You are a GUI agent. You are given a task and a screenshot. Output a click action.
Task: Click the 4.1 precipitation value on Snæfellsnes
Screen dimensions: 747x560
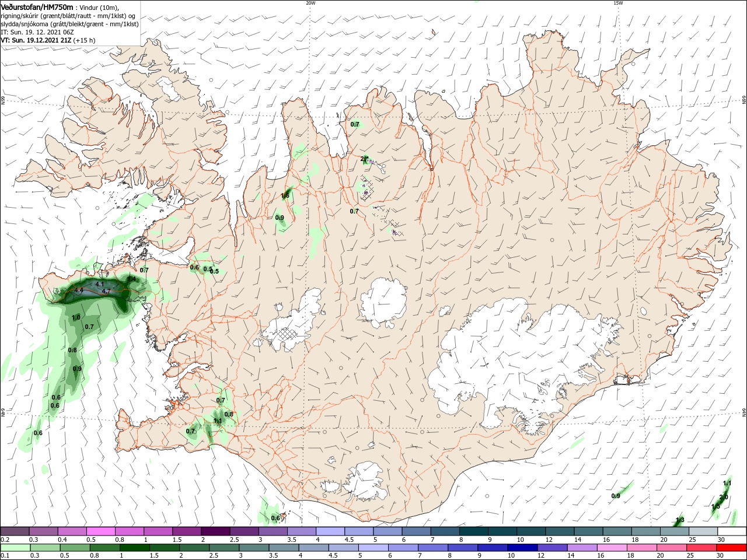[x=99, y=284]
